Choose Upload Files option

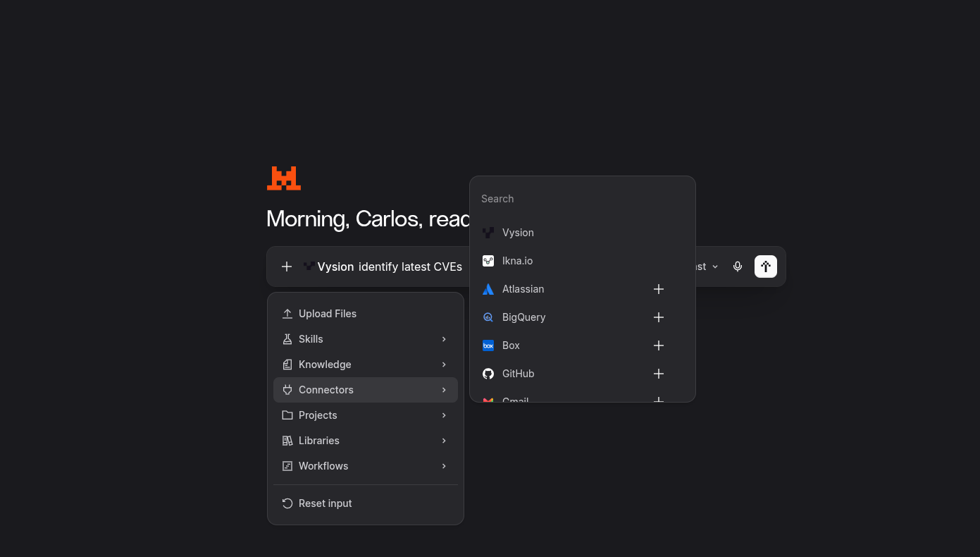(x=366, y=314)
